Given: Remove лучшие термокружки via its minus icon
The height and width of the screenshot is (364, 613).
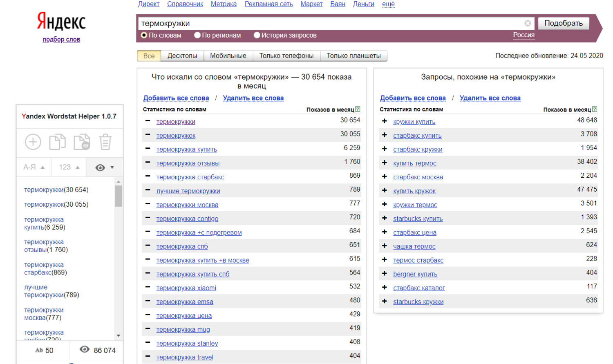Looking at the screenshot, I should pyautogui.click(x=148, y=190).
